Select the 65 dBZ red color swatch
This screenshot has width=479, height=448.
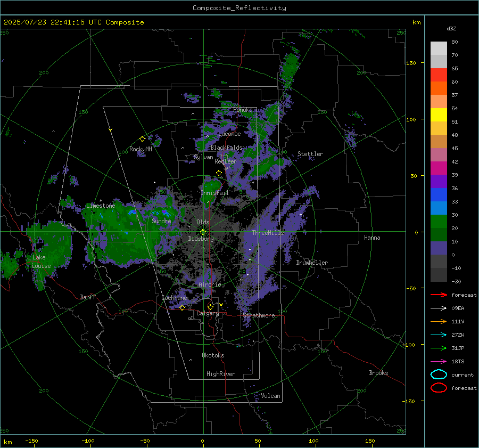pyautogui.click(x=439, y=75)
